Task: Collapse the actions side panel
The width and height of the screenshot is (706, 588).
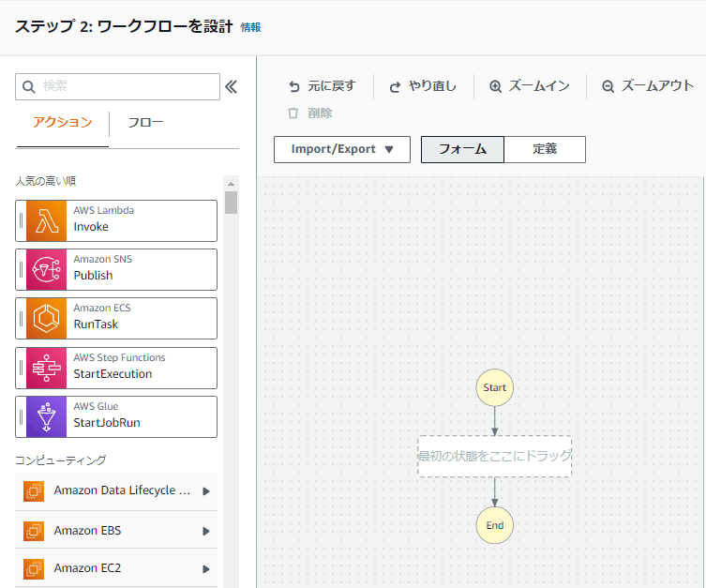Action: pos(231,86)
